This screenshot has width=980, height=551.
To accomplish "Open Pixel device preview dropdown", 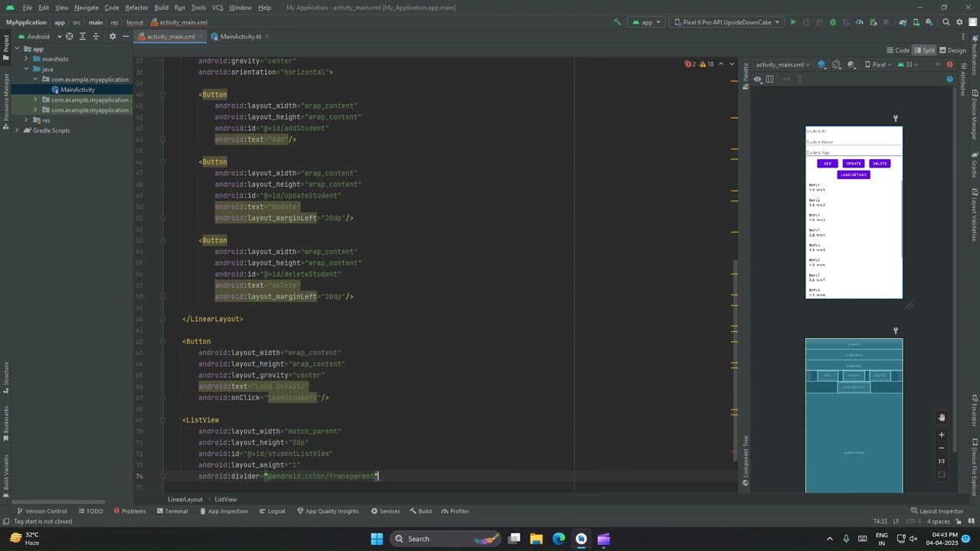I will point(877,64).
